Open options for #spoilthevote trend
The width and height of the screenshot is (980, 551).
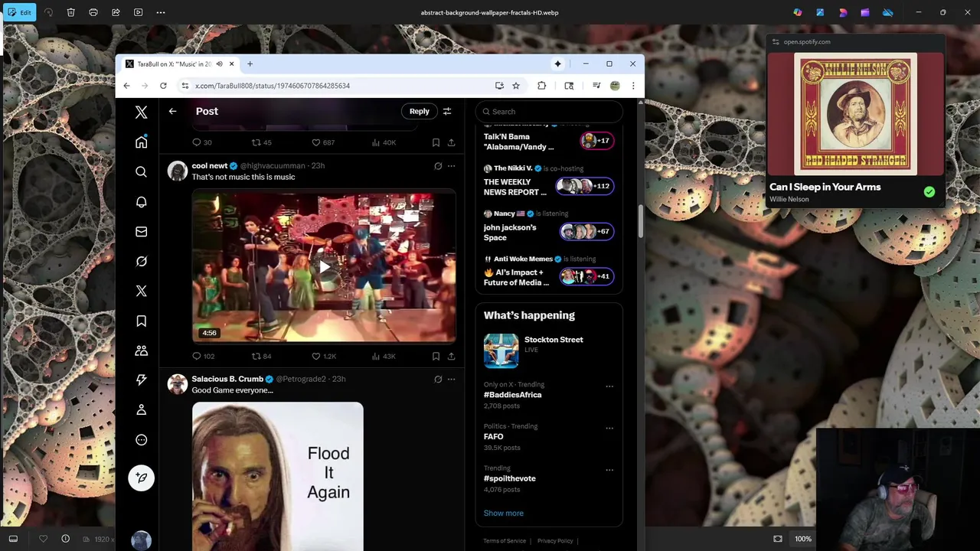tap(609, 469)
